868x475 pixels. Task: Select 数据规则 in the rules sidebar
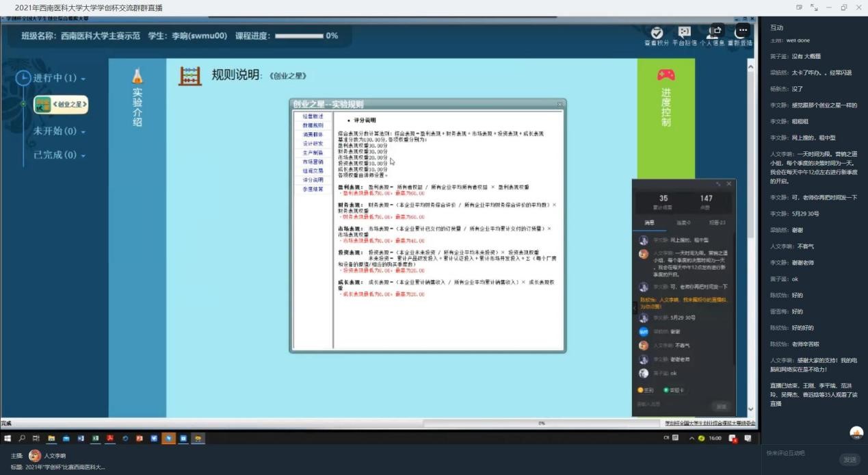click(x=313, y=125)
